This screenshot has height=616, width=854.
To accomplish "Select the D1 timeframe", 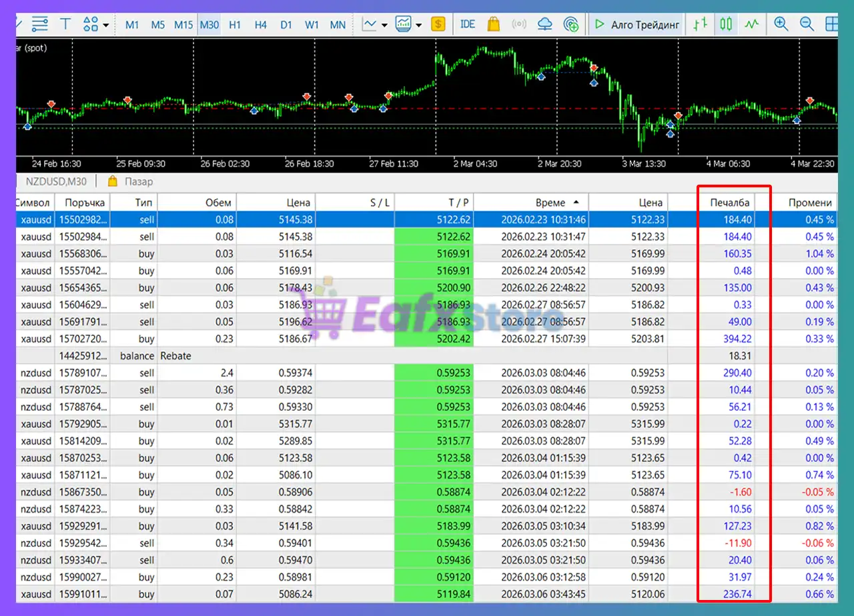I will point(286,25).
